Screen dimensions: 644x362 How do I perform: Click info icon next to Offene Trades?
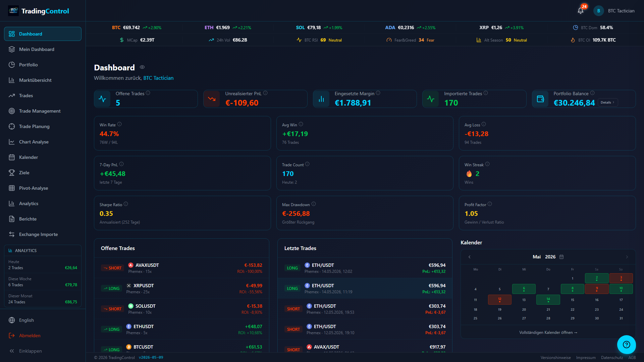pos(148,93)
